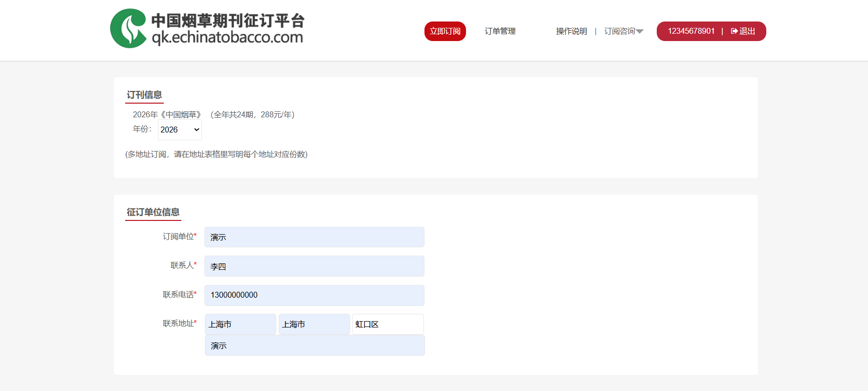Click the 中国烟草期刊征订平台 title text
868x391 pixels.
[228, 21]
